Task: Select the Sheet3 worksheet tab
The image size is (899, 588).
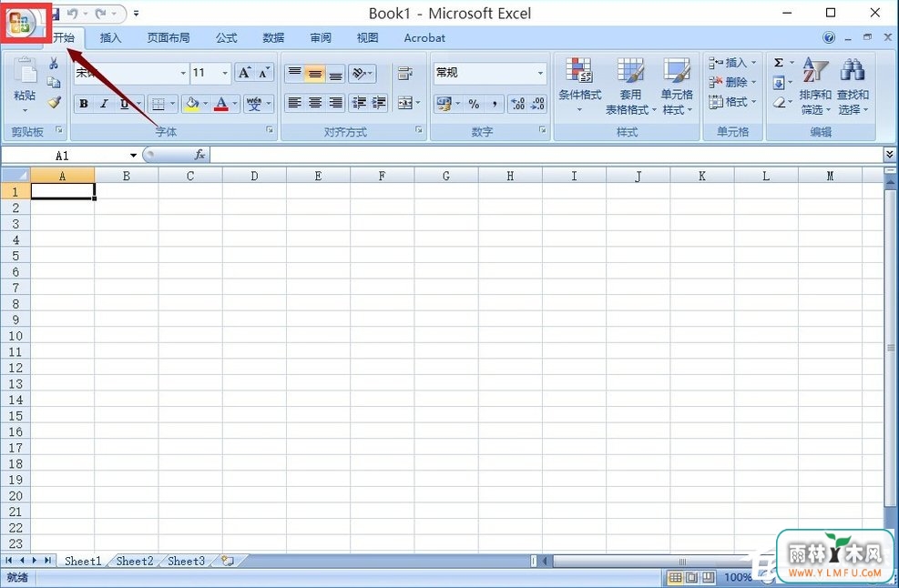Action: pos(186,561)
